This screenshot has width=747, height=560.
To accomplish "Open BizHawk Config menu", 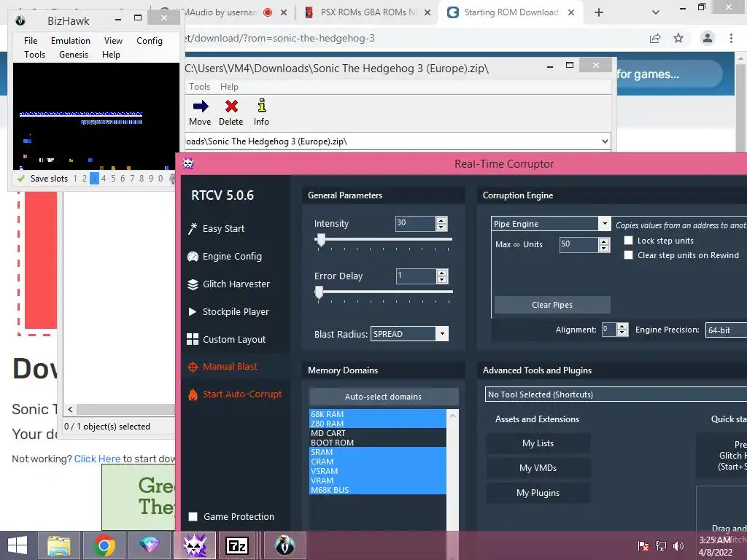I will coord(150,41).
